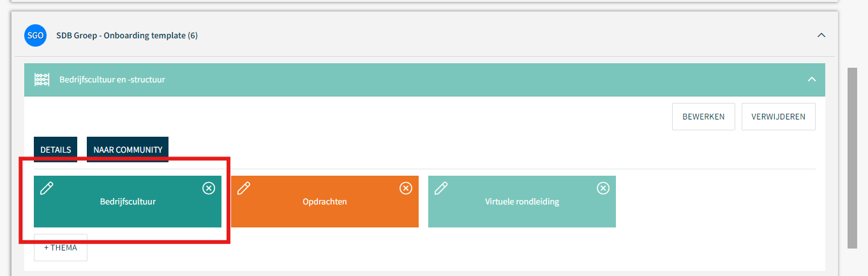The width and height of the screenshot is (868, 276).
Task: Switch to NAAR COMMUNITY tab
Action: [x=128, y=149]
